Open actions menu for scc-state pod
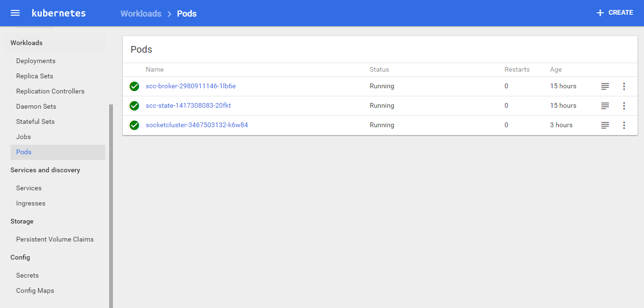This screenshot has height=308, width=644. point(624,106)
